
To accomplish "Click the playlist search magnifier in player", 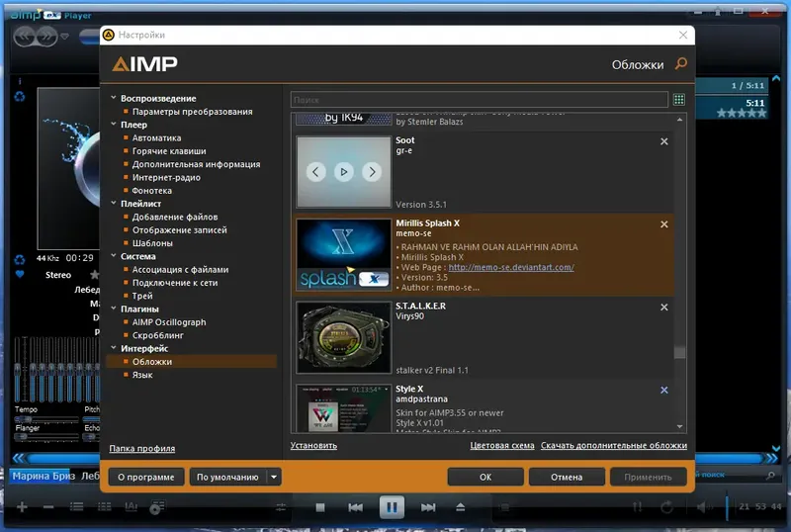I will click(x=770, y=475).
